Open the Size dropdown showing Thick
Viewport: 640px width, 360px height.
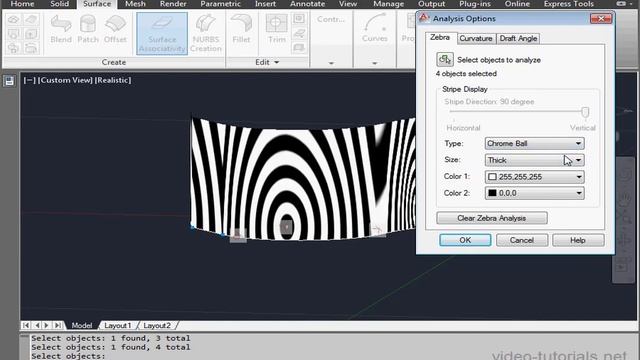(x=534, y=160)
